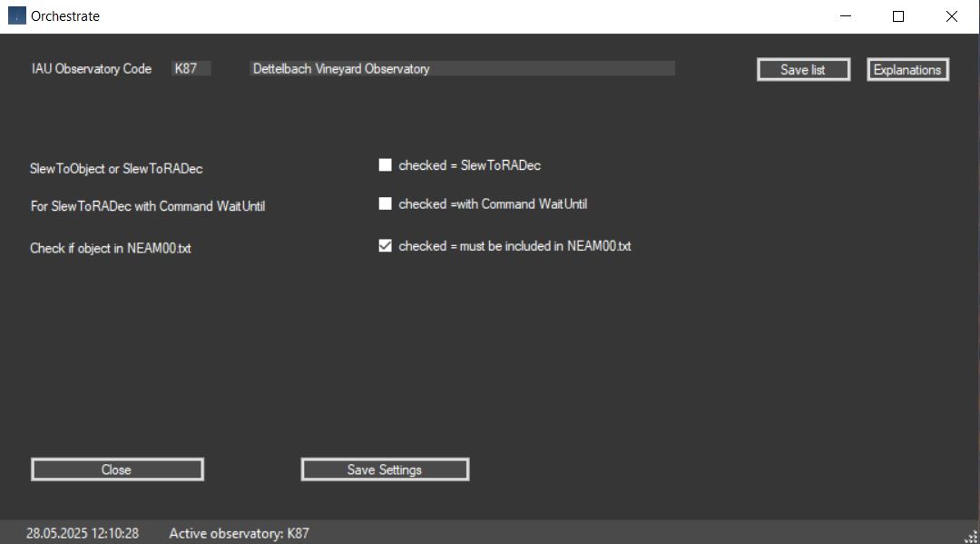Image resolution: width=980 pixels, height=544 pixels.
Task: Click 'Active observatory: K87' status text
Action: coord(239,533)
